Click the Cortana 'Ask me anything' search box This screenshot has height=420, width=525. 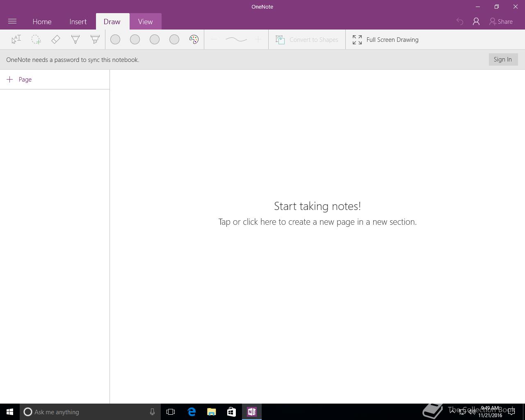coord(90,412)
